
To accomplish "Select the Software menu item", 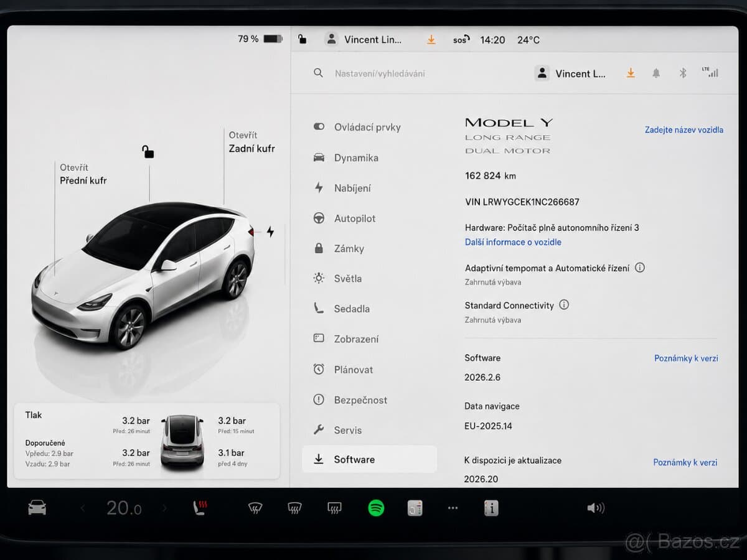I will 369,459.
